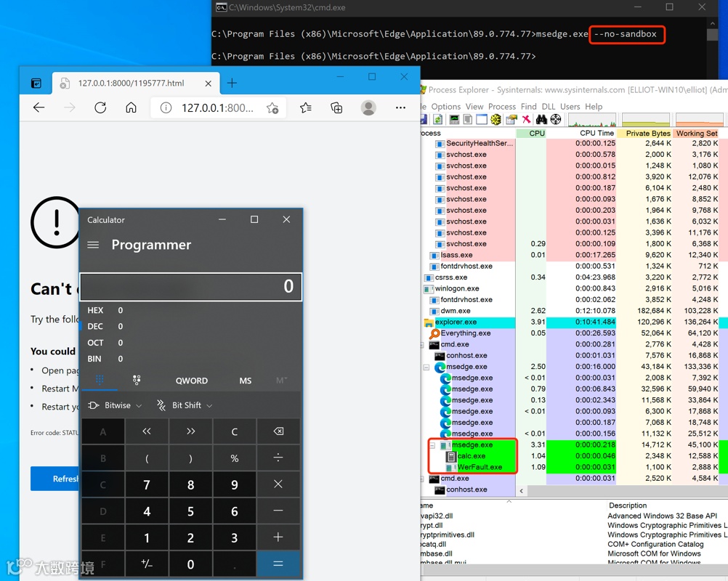Sort by CPU column header
The height and width of the screenshot is (581, 728).
[x=531, y=133]
